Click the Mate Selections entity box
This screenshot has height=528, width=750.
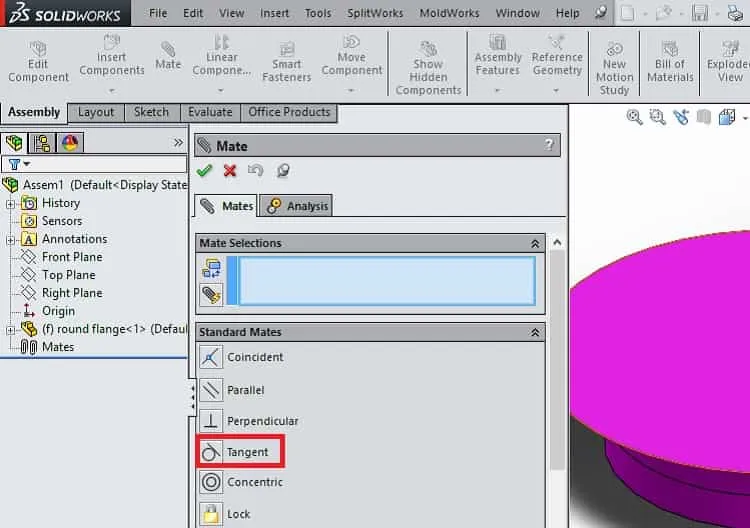pyautogui.click(x=386, y=281)
